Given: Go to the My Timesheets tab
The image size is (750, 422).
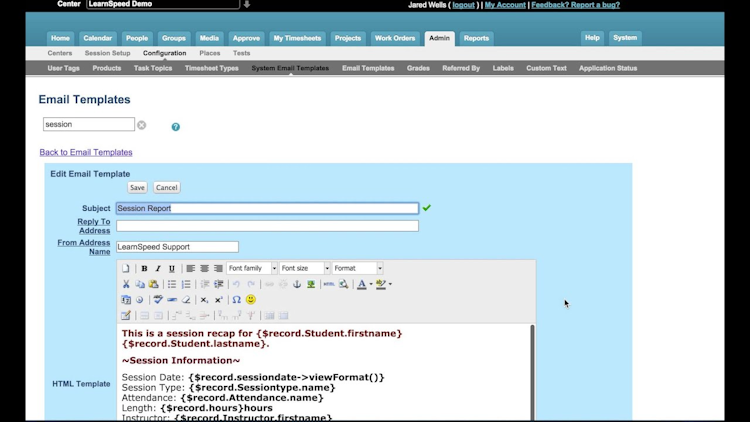Looking at the screenshot, I should pyautogui.click(x=297, y=38).
